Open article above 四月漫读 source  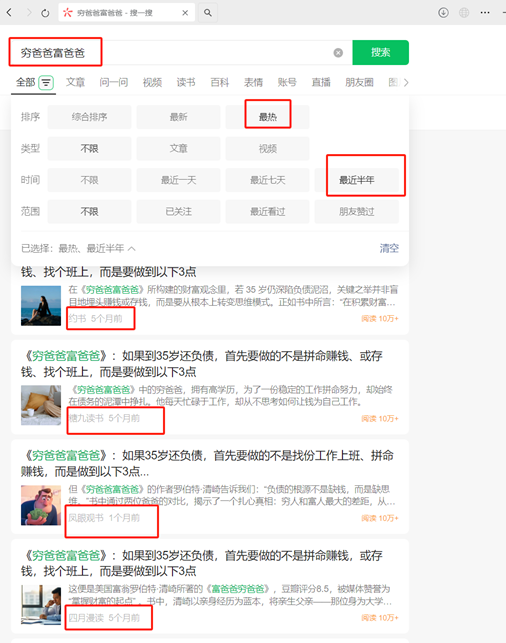202,563
